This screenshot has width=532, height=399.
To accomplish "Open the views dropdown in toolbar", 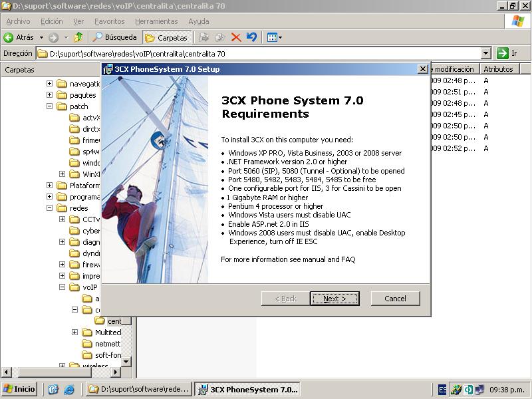I will pyautogui.click(x=275, y=37).
